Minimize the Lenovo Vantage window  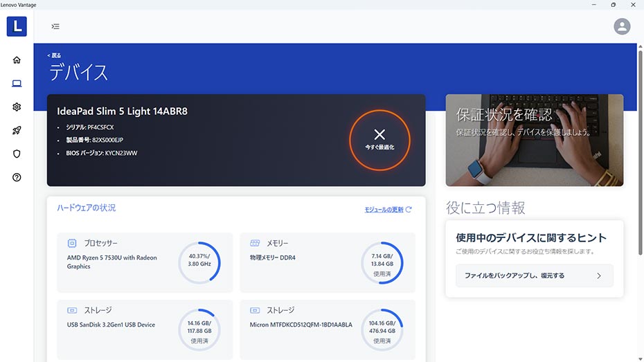coord(593,5)
